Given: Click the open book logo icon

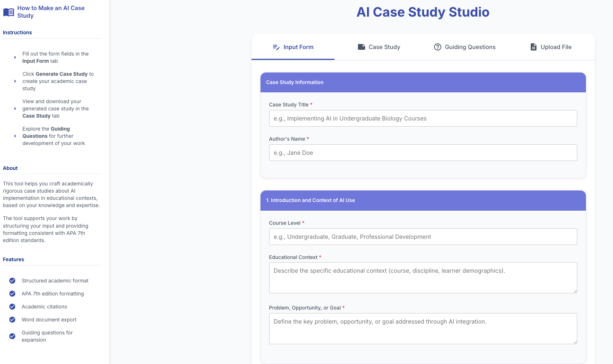Looking at the screenshot, I should (8, 12).
